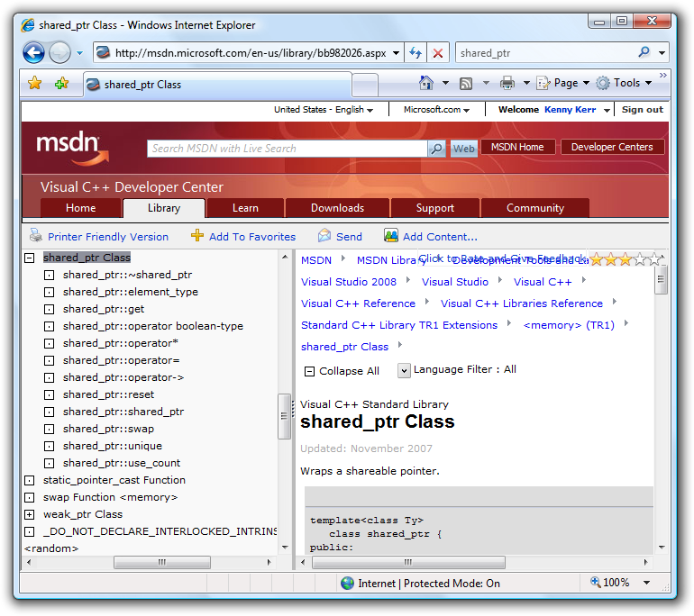Select the Downloads tab
Viewport: 694px width, 616px height.
pyautogui.click(x=337, y=208)
